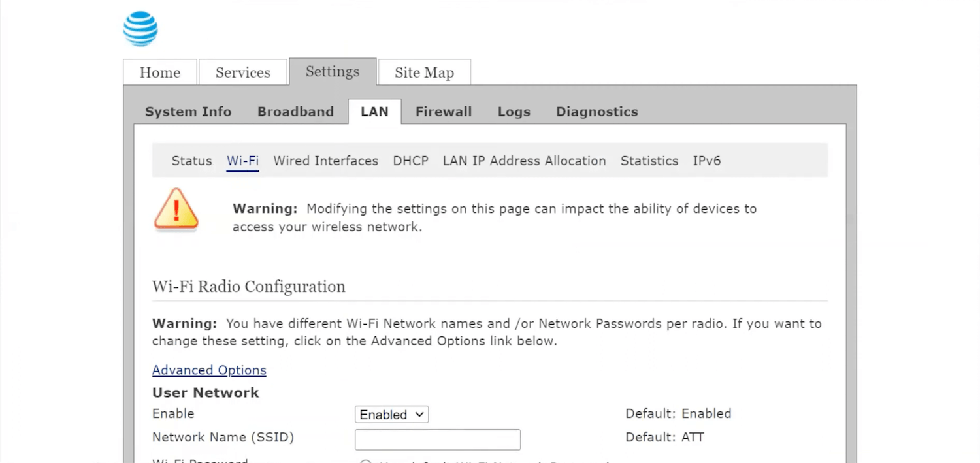Click the Network Name (SSID) input field

[438, 439]
